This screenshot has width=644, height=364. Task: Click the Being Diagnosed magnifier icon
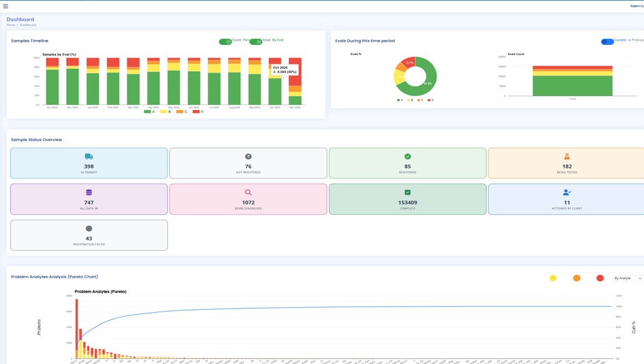pos(248,192)
